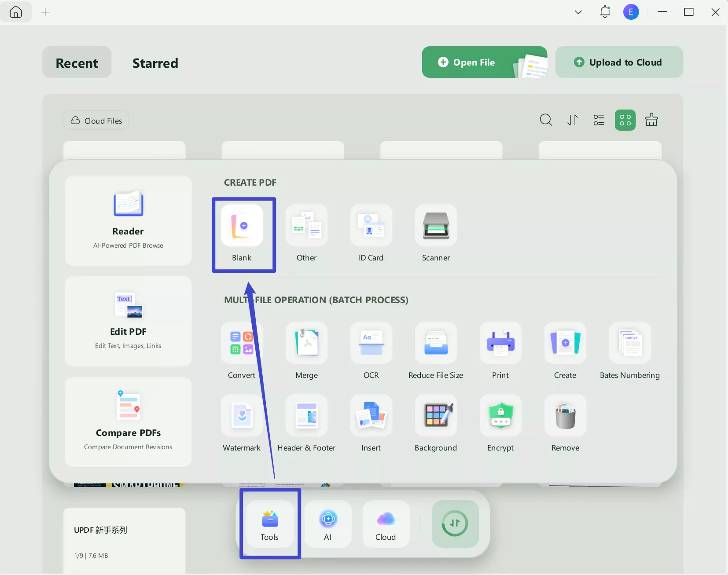
Task: Switch to the Starred tab
Action: point(155,63)
